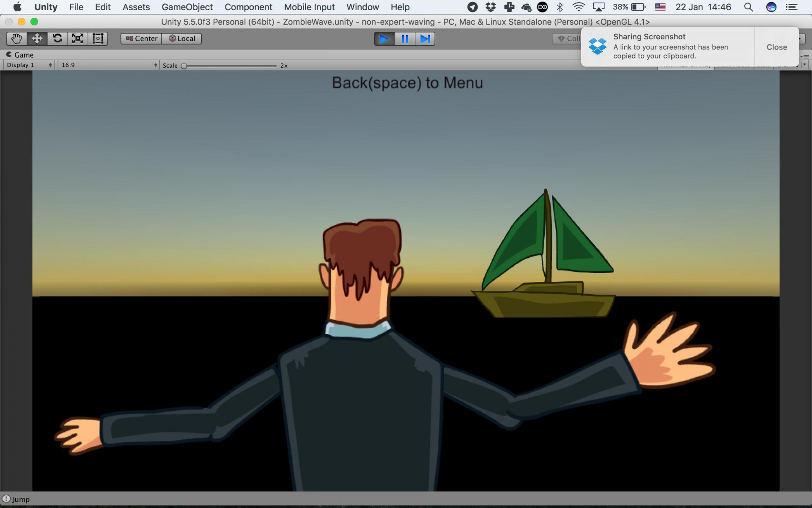The image size is (812, 508).
Task: Click the Dropbox menu bar icon
Action: tap(491, 7)
